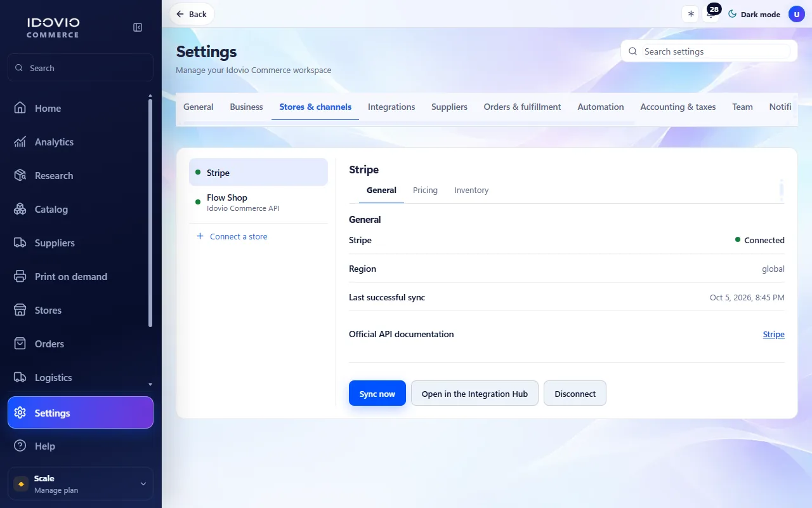Focus the Search settings field
Viewport: 812px width, 508px height.
point(709,51)
